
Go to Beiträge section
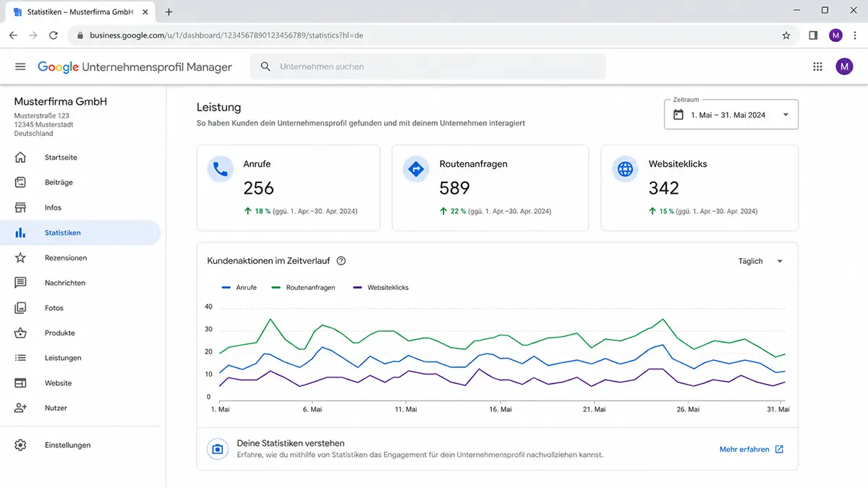pyautogui.click(x=80, y=182)
